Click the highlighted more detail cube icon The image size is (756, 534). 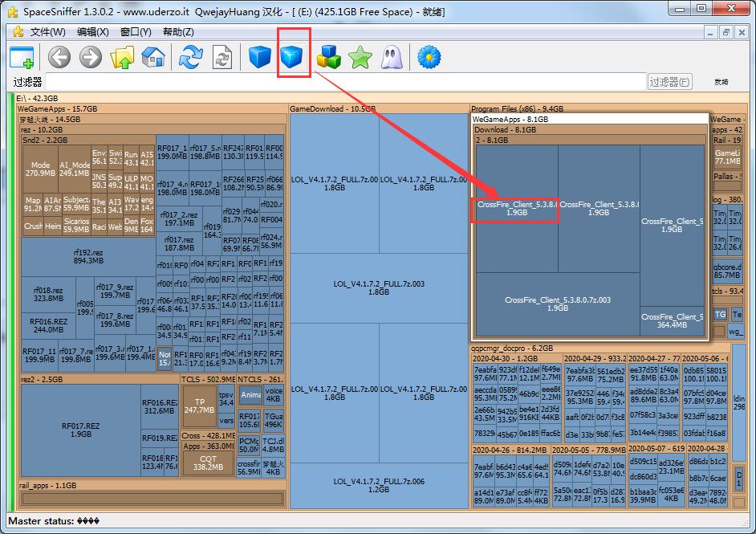point(291,57)
